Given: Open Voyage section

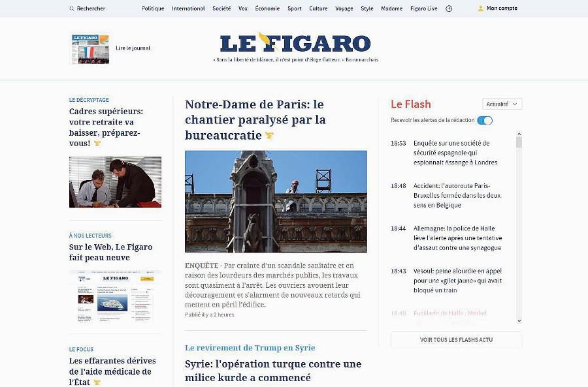Looking at the screenshot, I should [x=344, y=8].
